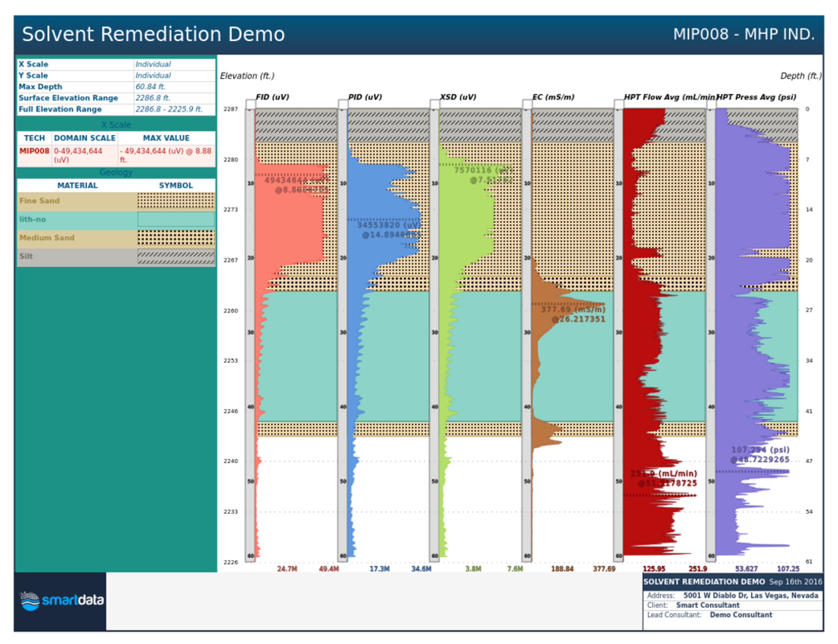Click the MATERIAL column header
The height and width of the screenshot is (644, 838).
point(77,185)
